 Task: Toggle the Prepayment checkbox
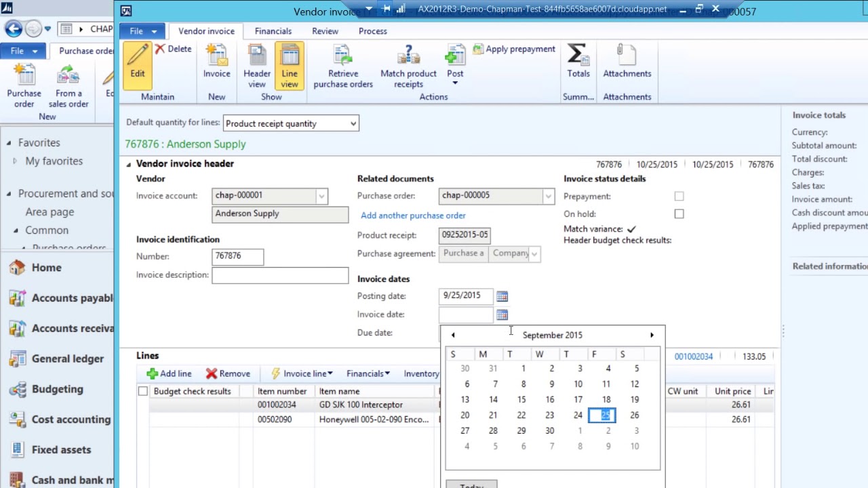[x=679, y=197]
